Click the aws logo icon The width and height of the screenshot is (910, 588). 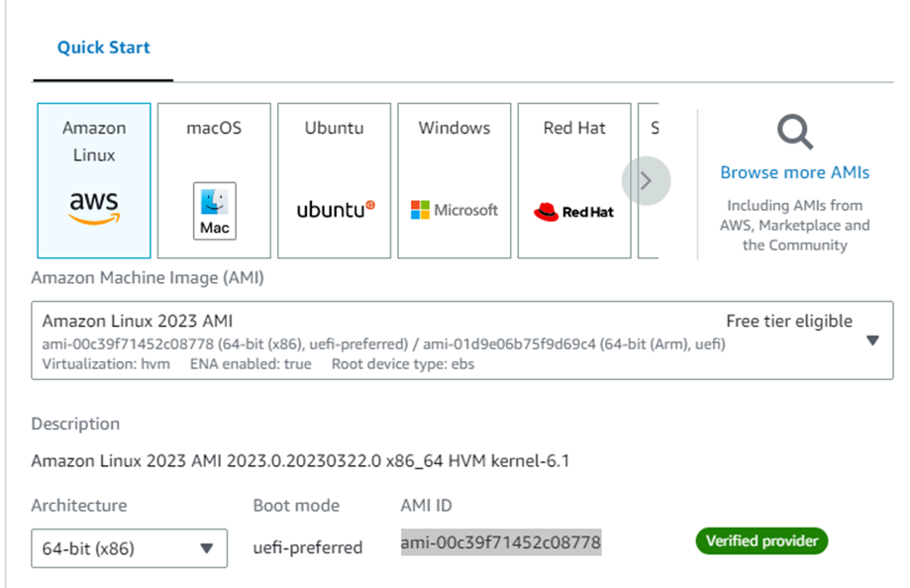pos(94,208)
